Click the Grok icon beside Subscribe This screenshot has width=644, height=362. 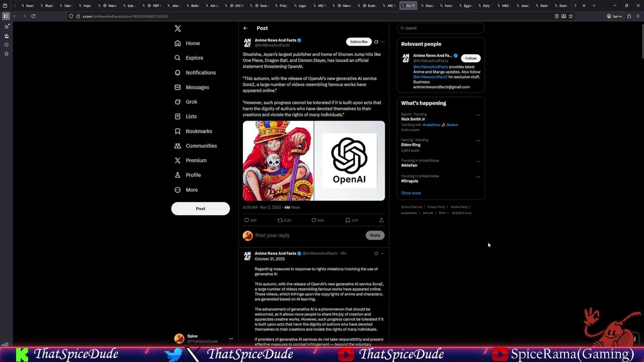(x=376, y=42)
